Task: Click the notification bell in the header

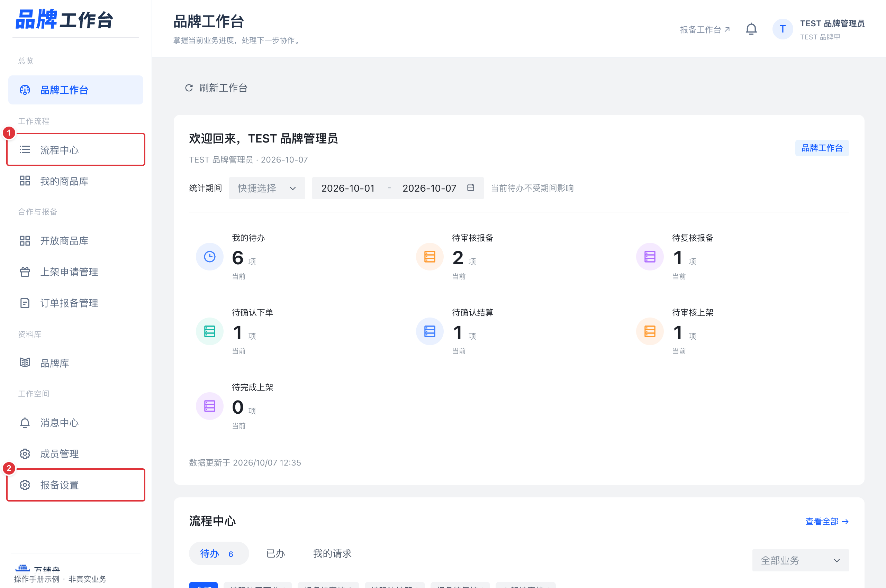Action: pyautogui.click(x=751, y=29)
